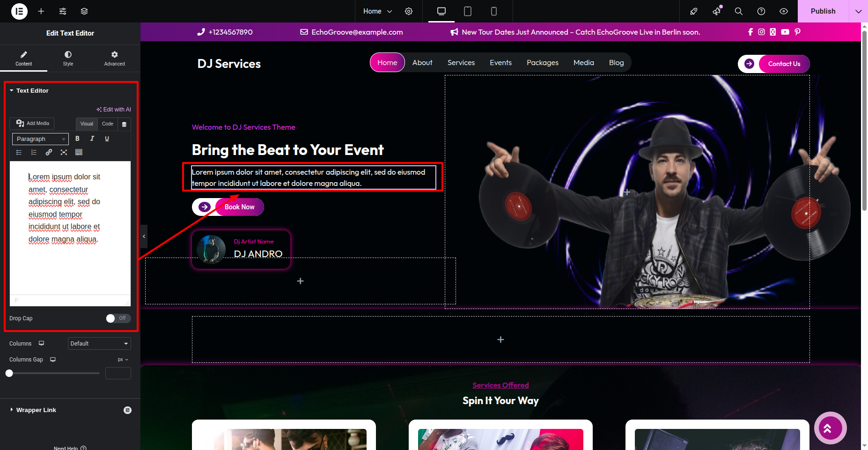
Task: Expand the Wrapper Link section
Action: (36, 410)
